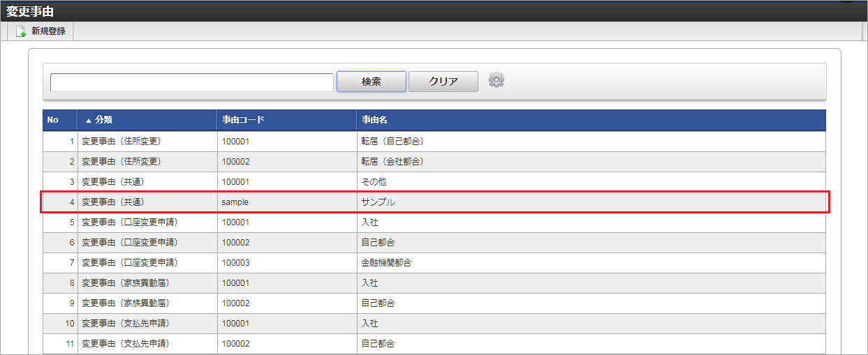868x355 pixels.
Task: Click the クリア button
Action: point(443,82)
